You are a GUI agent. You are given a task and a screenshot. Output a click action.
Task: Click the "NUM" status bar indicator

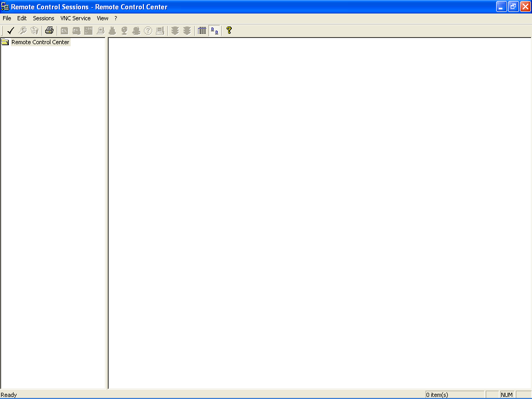(x=507, y=395)
